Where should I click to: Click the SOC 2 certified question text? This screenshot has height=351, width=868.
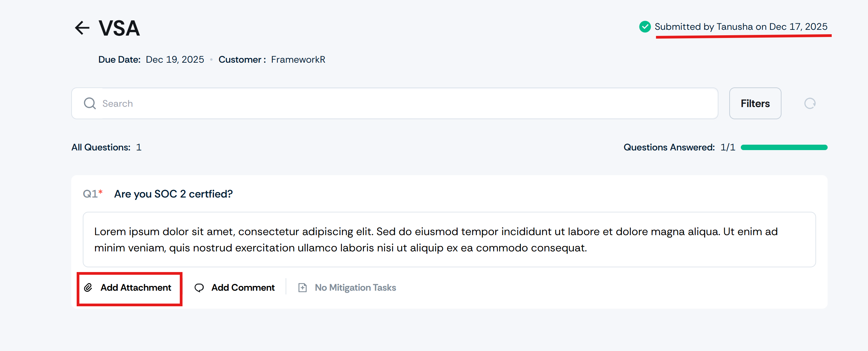pyautogui.click(x=173, y=194)
